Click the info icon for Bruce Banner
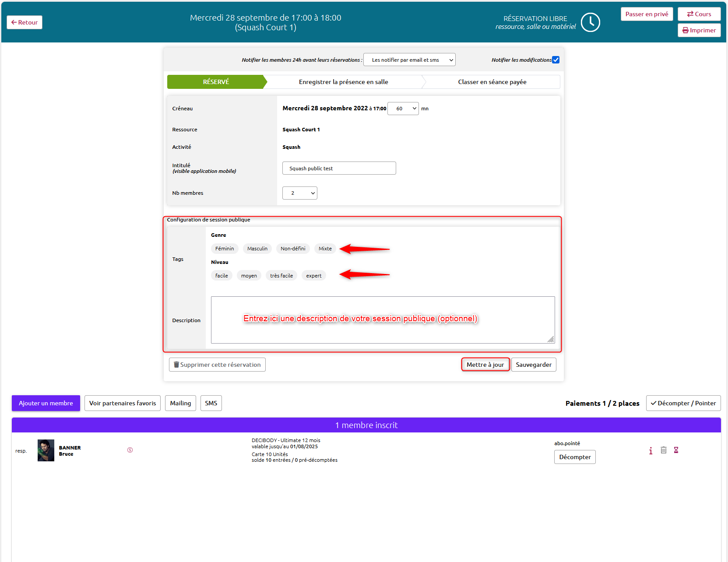Viewport: 728px width, 562px height. point(651,450)
